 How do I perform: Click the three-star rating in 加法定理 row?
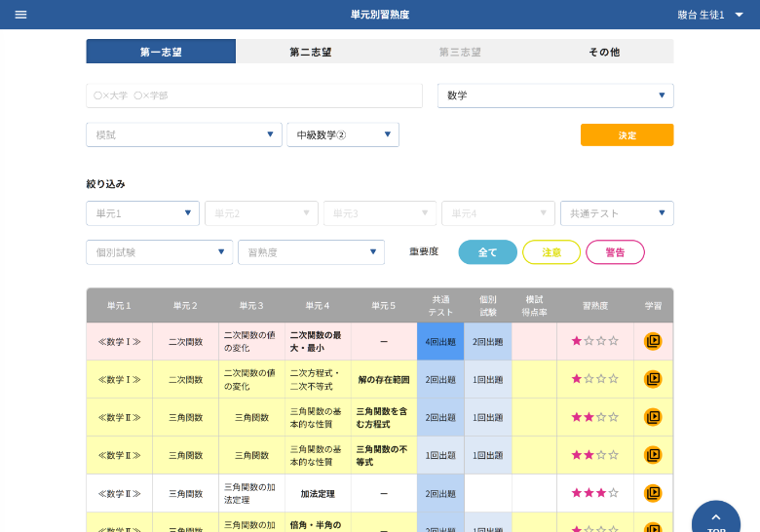click(x=594, y=493)
